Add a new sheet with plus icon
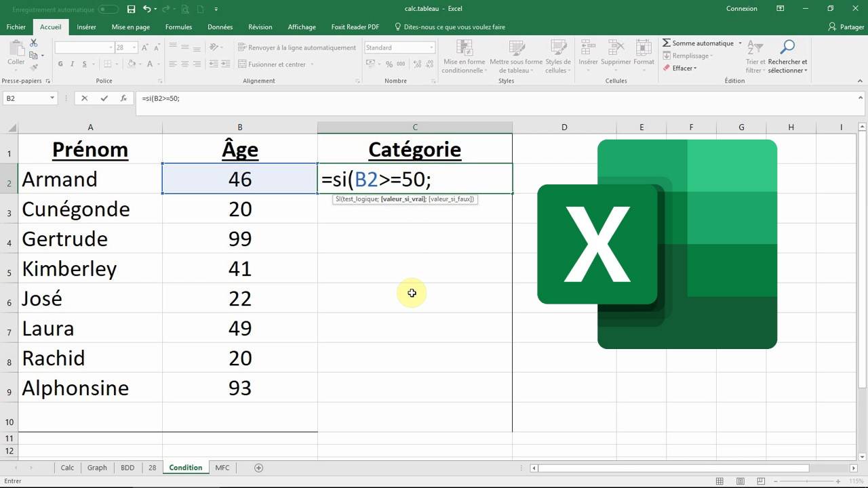The image size is (868, 488). point(258,468)
